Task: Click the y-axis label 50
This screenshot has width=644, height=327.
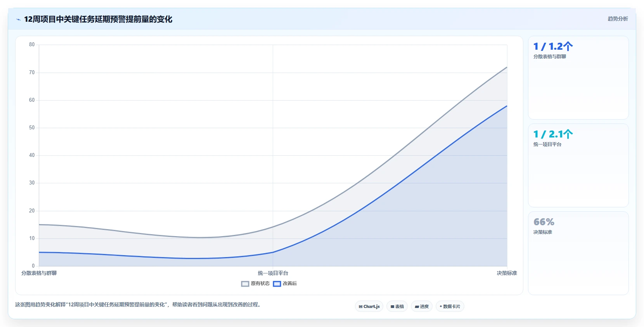Action: click(32, 128)
